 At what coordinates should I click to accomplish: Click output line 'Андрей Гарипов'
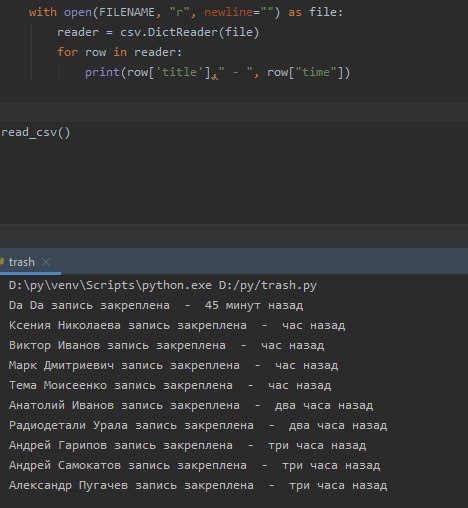pos(187,445)
